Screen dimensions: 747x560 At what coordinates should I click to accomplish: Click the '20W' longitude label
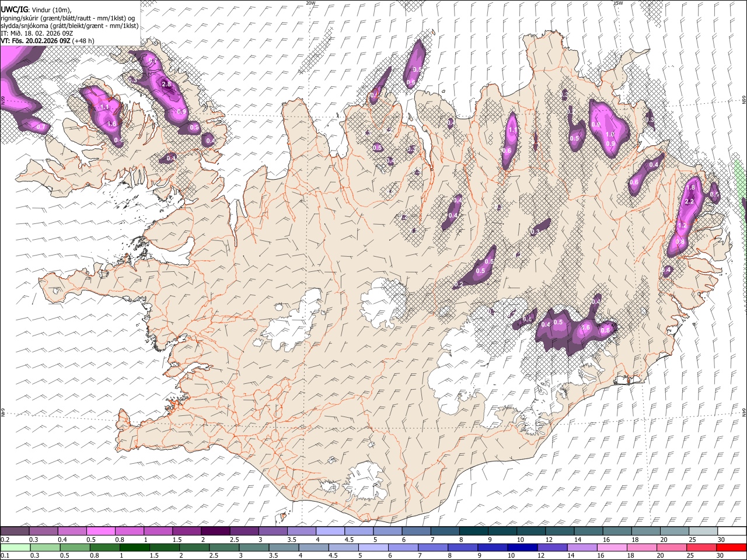(x=310, y=3)
